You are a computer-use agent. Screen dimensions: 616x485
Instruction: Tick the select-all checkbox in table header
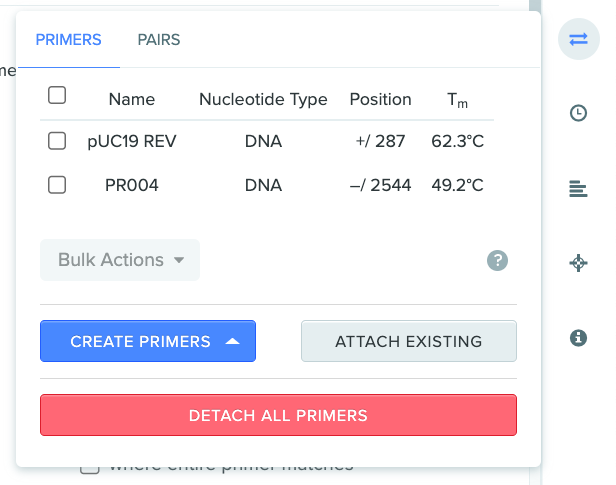(57, 95)
